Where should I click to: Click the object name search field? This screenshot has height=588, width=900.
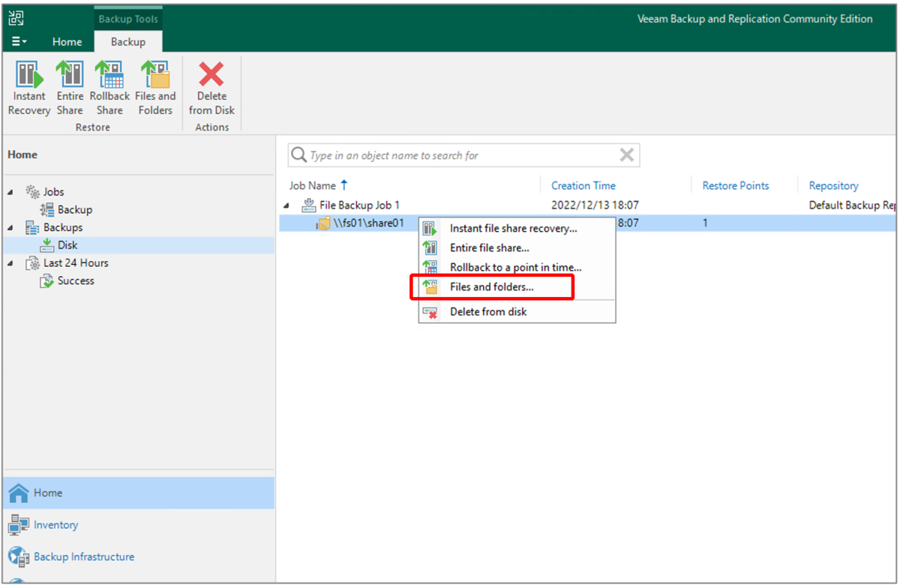pyautogui.click(x=463, y=155)
